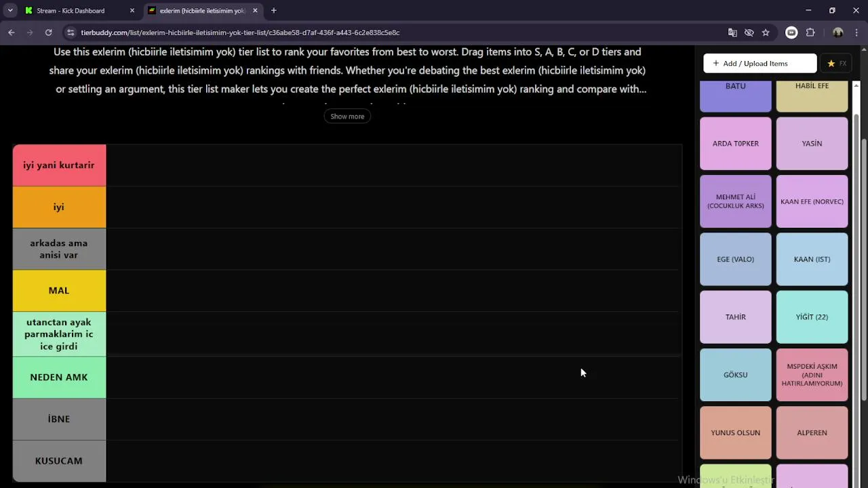The image size is (868, 488).
Task: Click the 'KUSUCAM' tier label
Action: coord(59,461)
